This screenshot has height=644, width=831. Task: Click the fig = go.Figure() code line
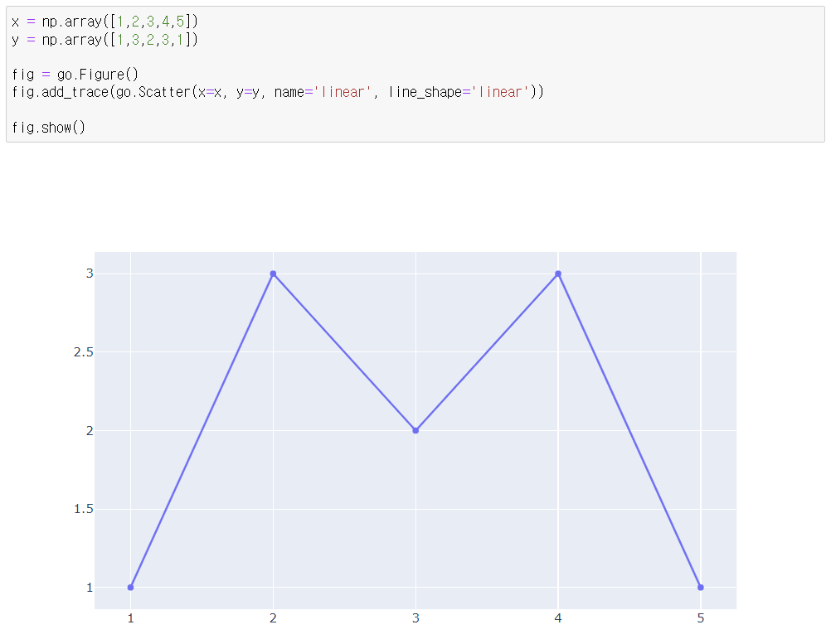pos(75,75)
